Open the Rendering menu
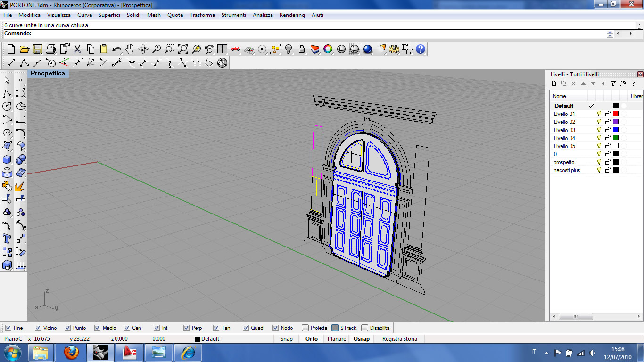The height and width of the screenshot is (362, 644). (x=292, y=15)
